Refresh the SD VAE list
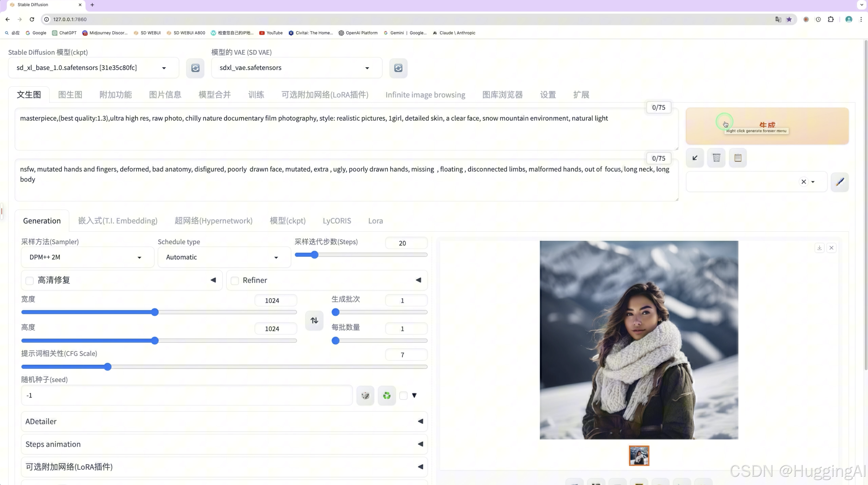The image size is (868, 485). pyautogui.click(x=398, y=68)
